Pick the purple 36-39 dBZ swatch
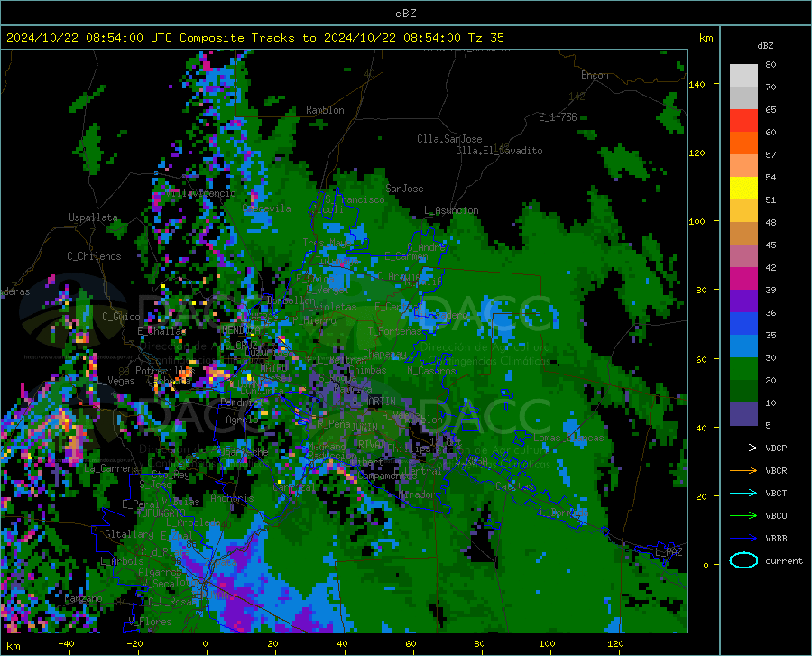Screen dimensions: 812x656 [x=743, y=301]
